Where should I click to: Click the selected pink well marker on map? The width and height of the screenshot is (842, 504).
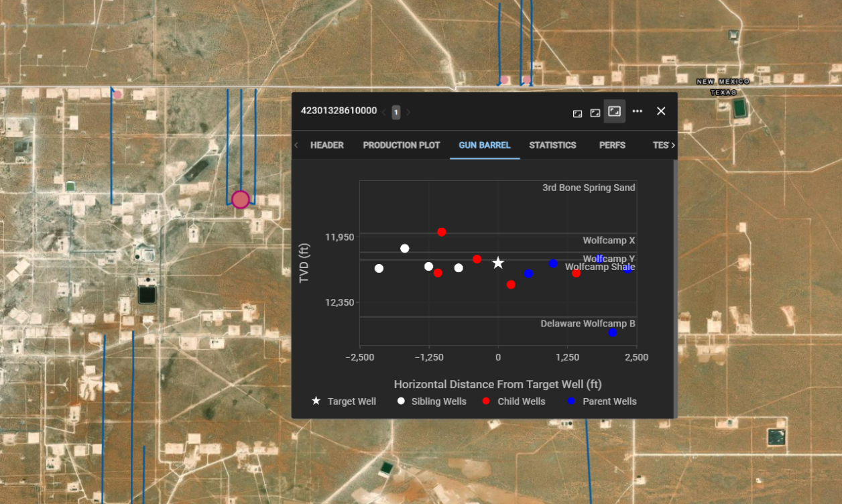[x=241, y=199]
